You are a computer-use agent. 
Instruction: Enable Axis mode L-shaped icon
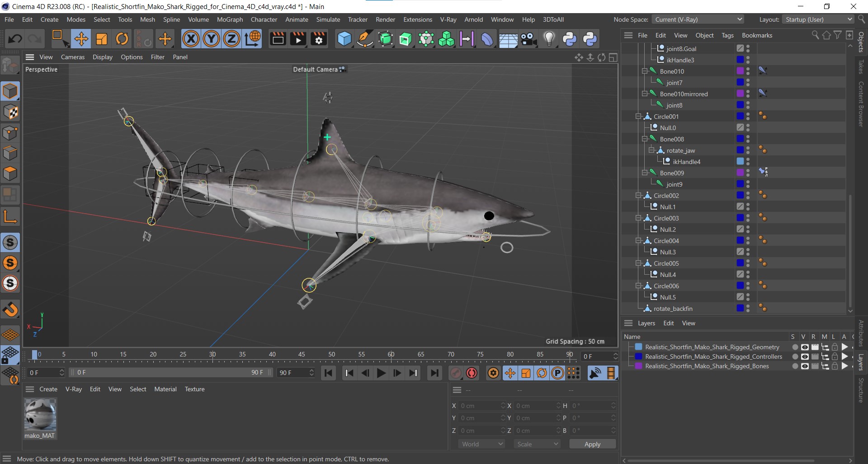[10, 216]
